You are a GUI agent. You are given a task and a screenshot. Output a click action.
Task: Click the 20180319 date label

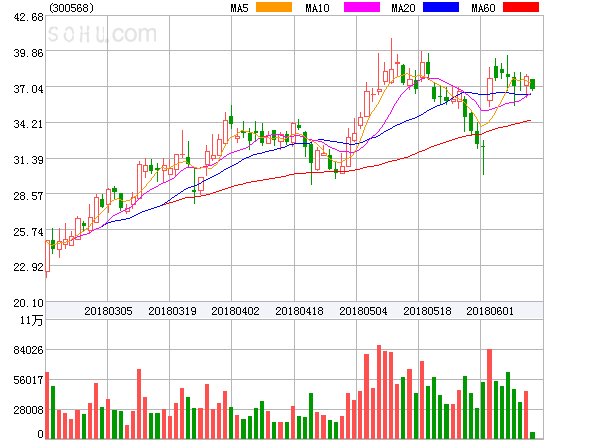click(172, 311)
